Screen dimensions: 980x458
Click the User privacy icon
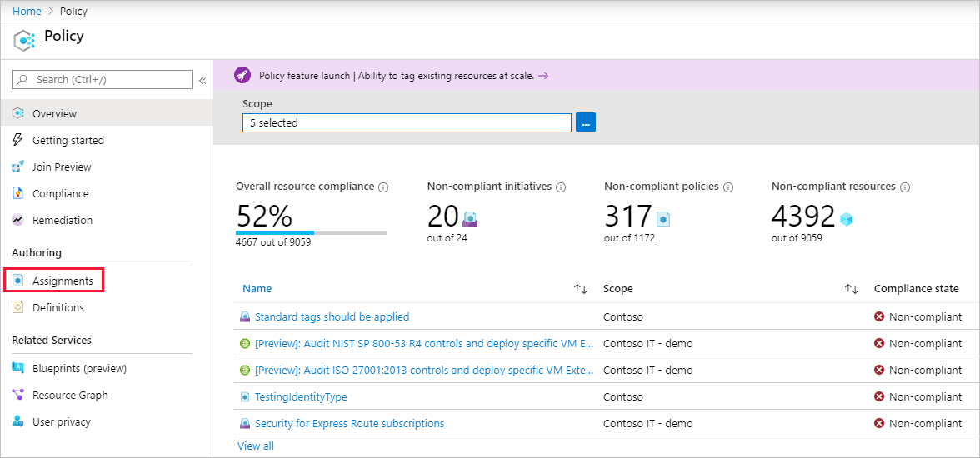click(18, 421)
